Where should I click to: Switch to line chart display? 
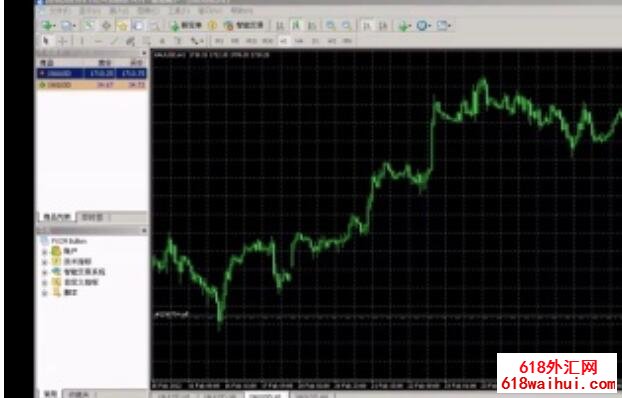312,26
